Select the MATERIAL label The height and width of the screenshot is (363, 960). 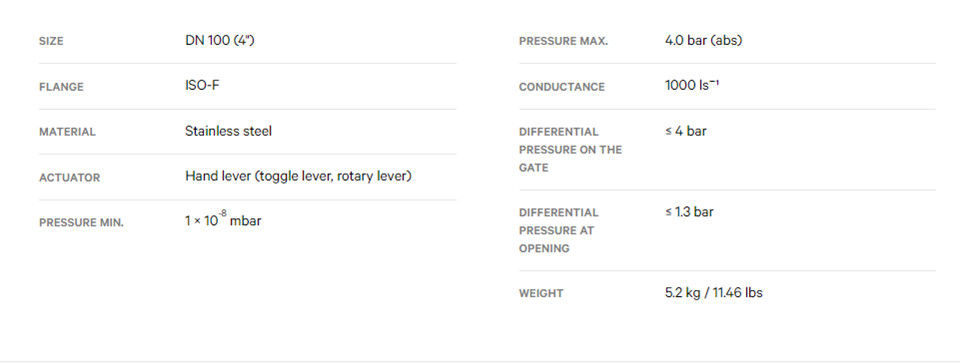click(x=67, y=132)
